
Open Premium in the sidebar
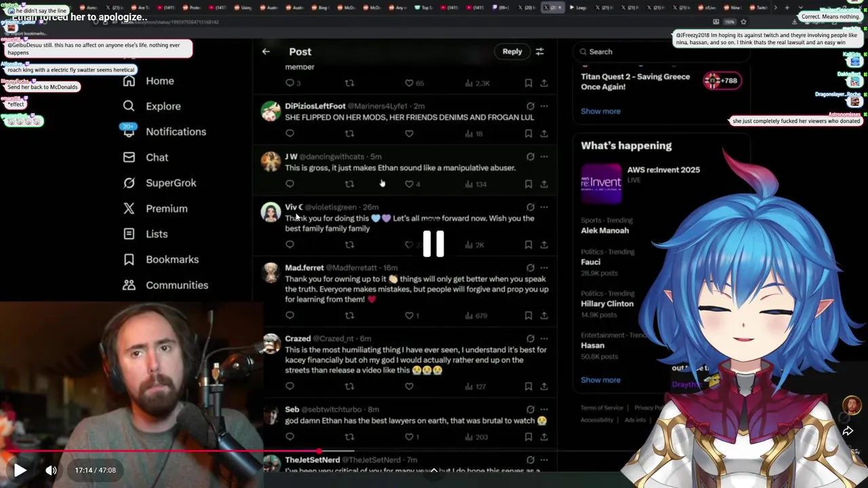click(167, 209)
